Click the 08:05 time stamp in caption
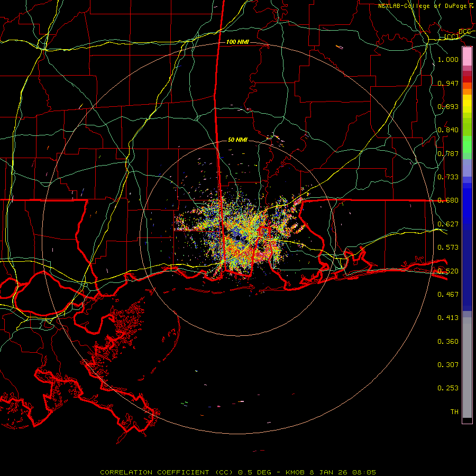Image resolution: width=476 pixels, height=476 pixels. tap(364, 472)
